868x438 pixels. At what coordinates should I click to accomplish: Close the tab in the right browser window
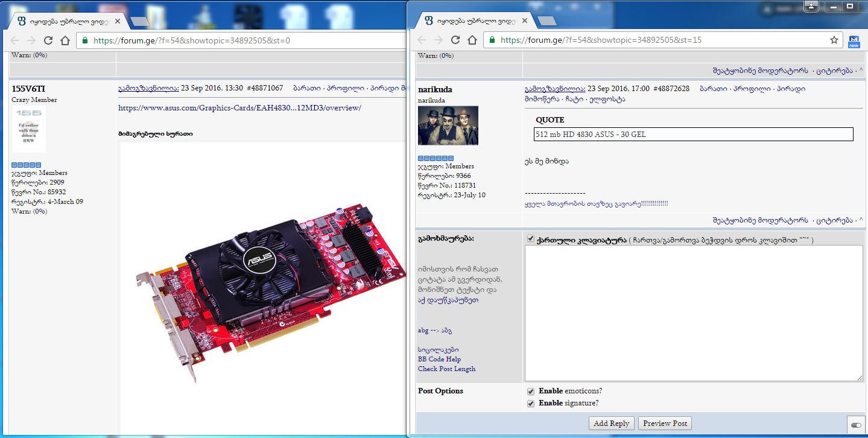click(x=525, y=21)
